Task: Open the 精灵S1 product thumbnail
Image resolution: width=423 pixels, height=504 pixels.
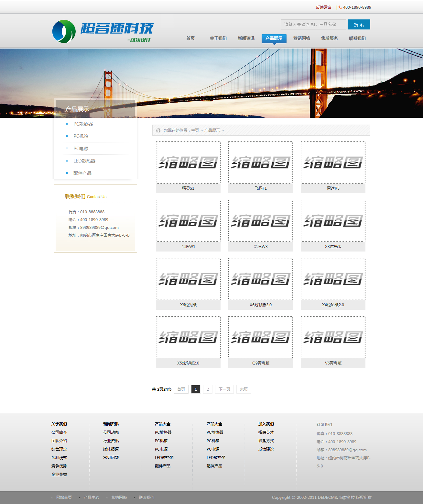Action: point(188,162)
